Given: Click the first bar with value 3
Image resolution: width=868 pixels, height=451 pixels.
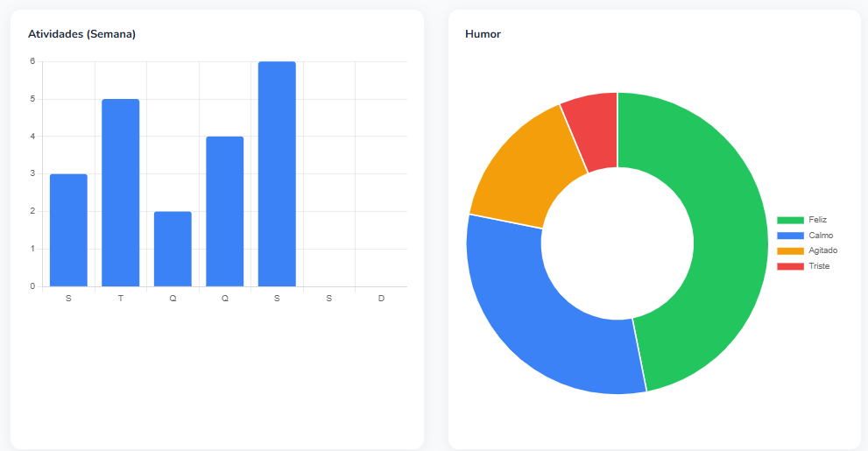Looking at the screenshot, I should point(68,229).
